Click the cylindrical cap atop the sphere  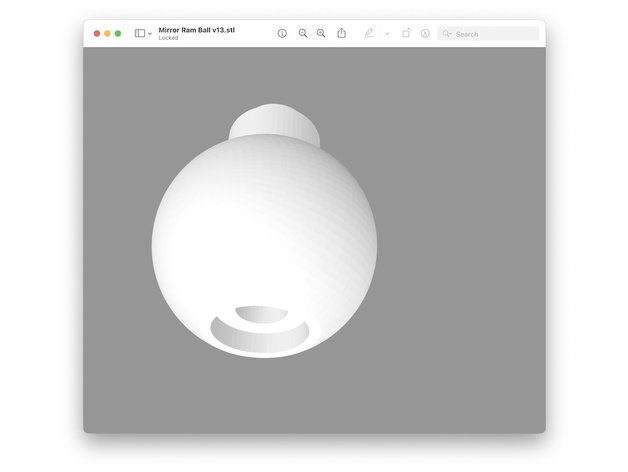274,122
